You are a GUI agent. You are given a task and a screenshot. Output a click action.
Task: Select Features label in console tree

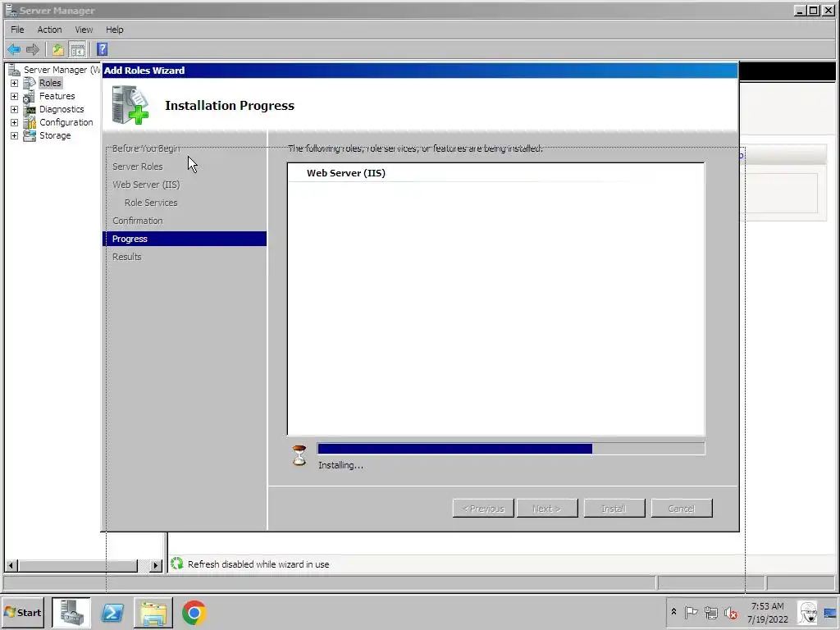pyautogui.click(x=57, y=97)
